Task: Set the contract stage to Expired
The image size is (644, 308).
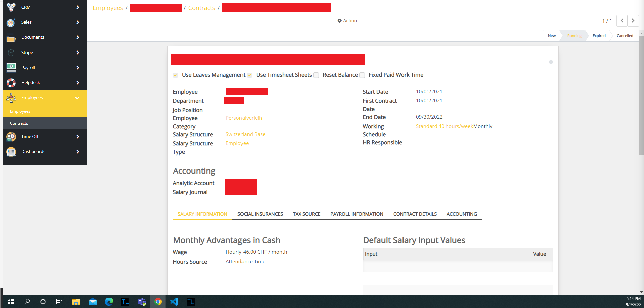Action: (599, 36)
